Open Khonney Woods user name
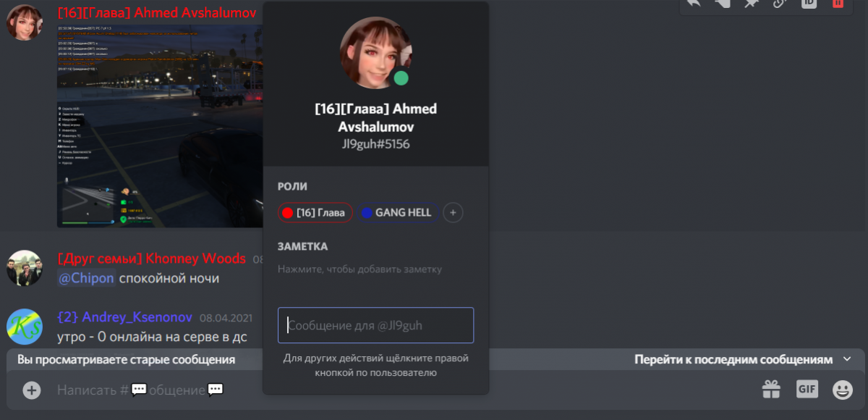 [196, 259]
